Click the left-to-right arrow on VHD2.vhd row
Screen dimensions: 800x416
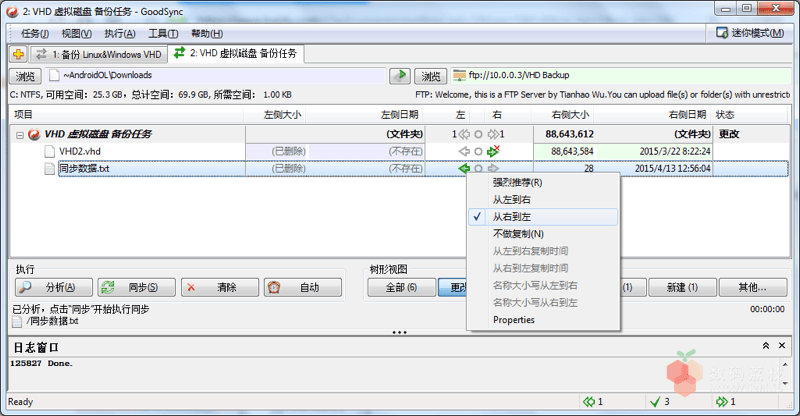tap(493, 151)
